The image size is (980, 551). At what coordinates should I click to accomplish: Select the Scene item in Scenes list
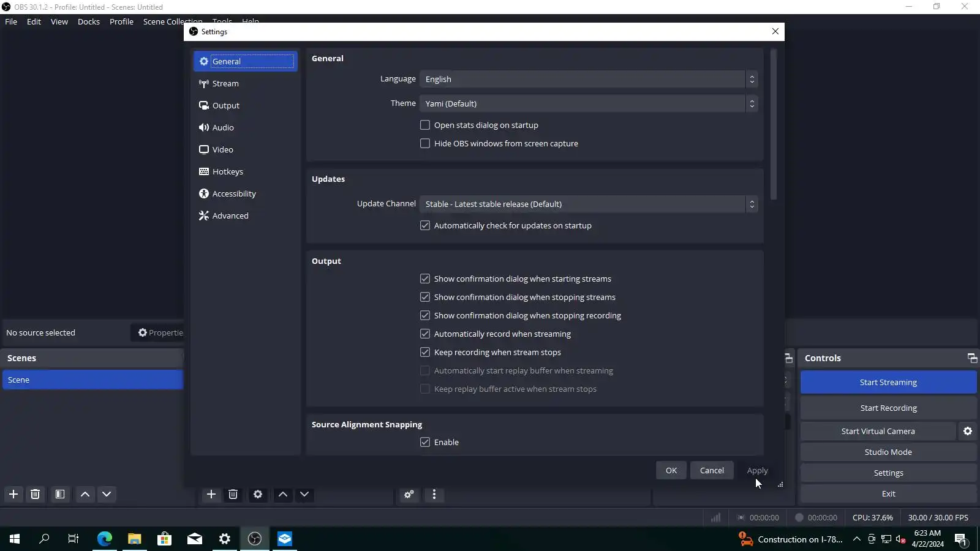pyautogui.click(x=92, y=380)
